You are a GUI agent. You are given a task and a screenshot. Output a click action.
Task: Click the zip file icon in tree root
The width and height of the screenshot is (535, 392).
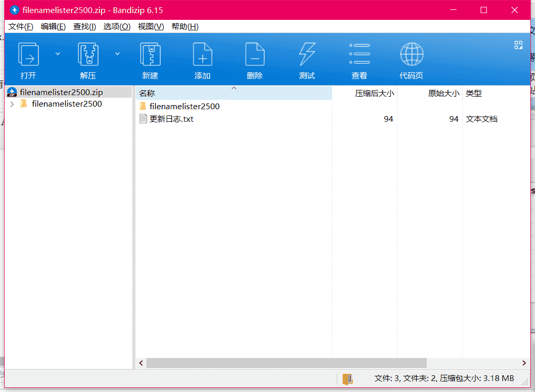point(12,93)
